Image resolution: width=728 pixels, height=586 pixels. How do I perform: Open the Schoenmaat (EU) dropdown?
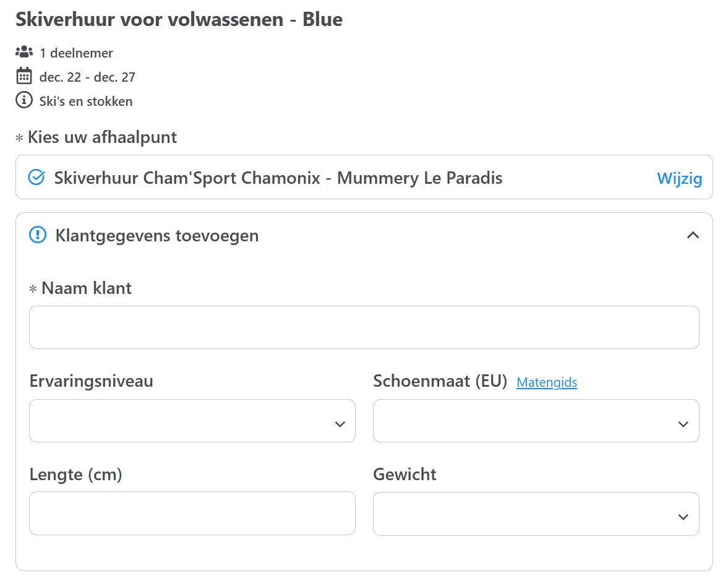(536, 421)
